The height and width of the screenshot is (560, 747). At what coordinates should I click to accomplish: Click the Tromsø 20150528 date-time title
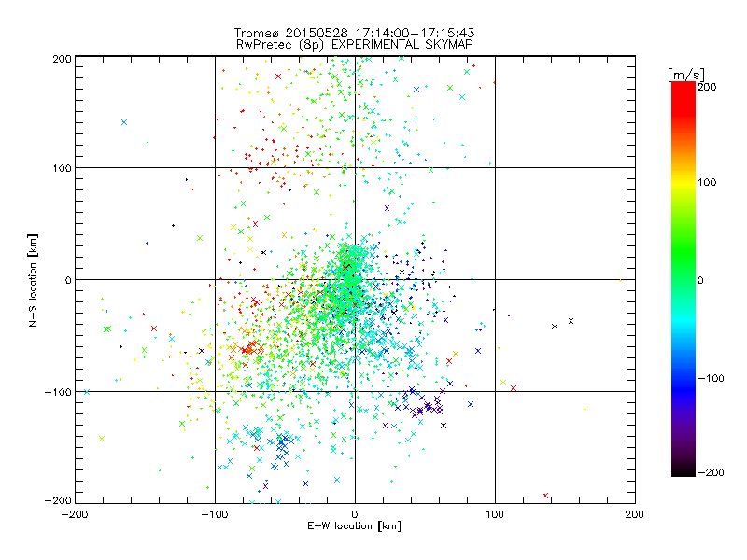click(x=354, y=33)
